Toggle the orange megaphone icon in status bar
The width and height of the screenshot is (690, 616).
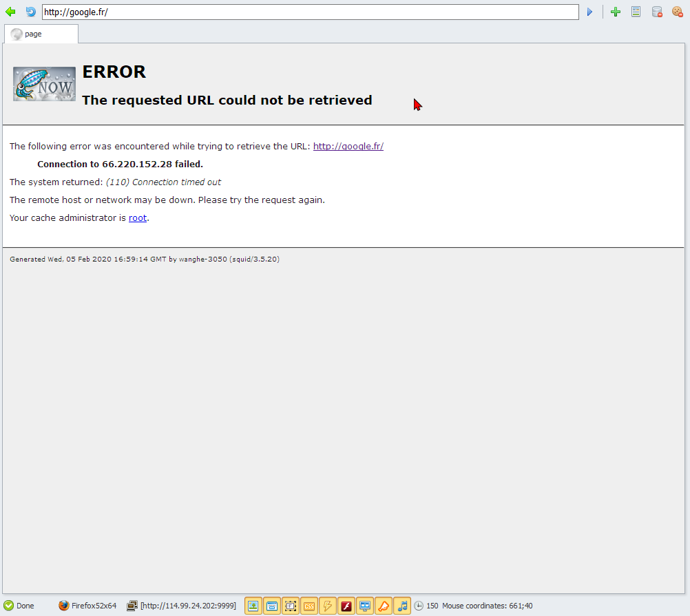[x=384, y=606]
